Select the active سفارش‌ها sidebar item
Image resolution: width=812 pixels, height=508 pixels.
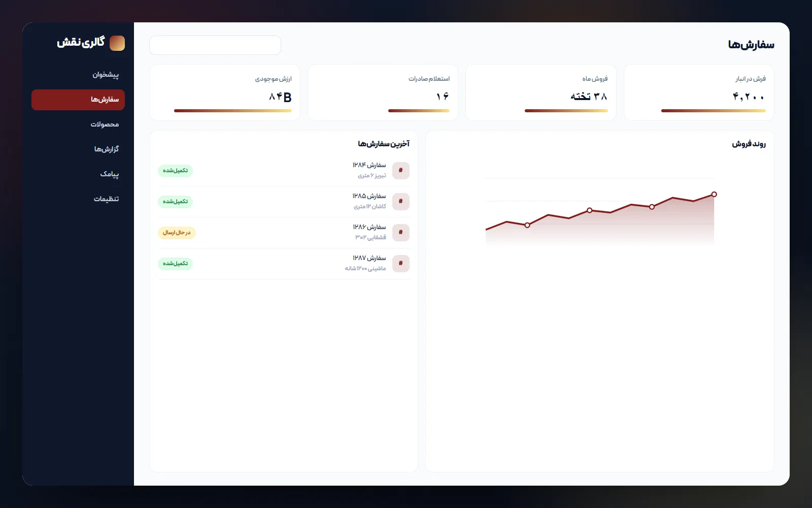pos(78,100)
